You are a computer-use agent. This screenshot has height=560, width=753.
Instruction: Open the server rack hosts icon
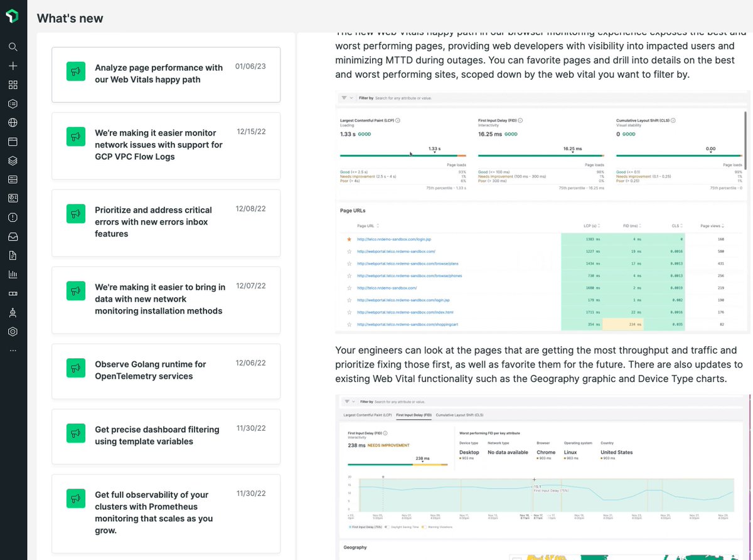click(13, 179)
